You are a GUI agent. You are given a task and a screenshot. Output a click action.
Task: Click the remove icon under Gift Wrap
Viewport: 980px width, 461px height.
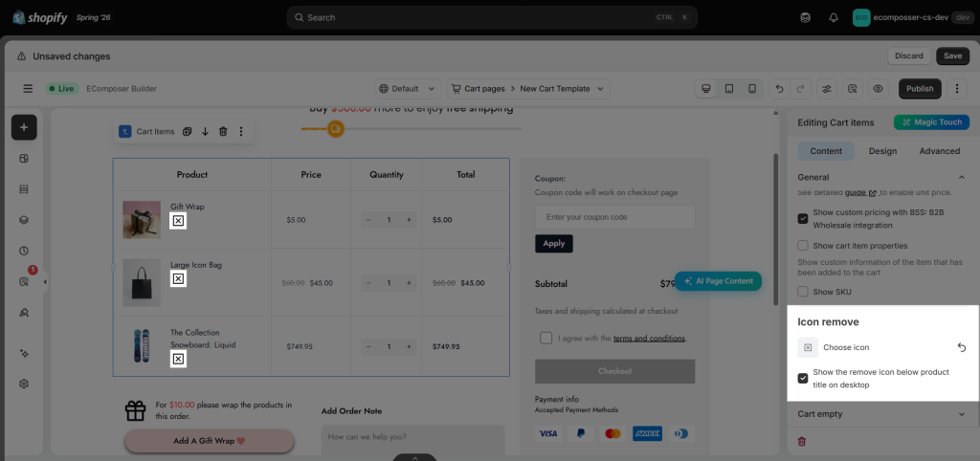[178, 221]
